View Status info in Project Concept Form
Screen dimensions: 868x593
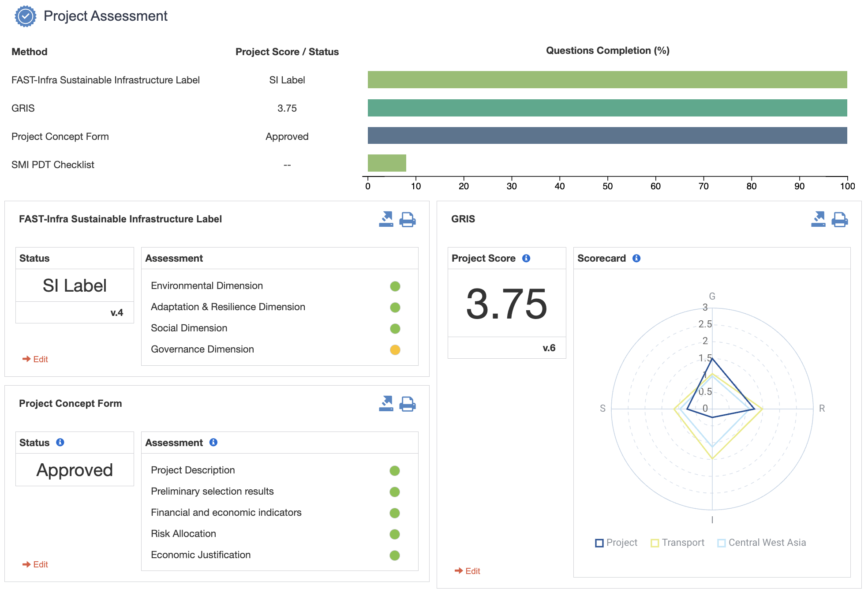(60, 442)
